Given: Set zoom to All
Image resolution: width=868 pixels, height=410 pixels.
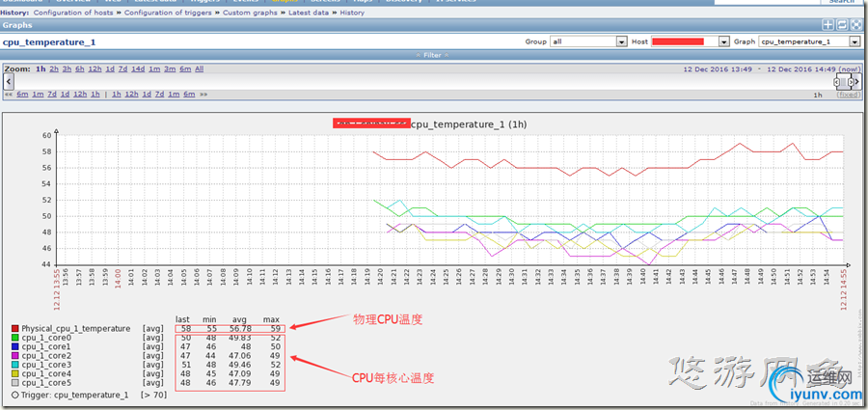Looking at the screenshot, I should 200,68.
